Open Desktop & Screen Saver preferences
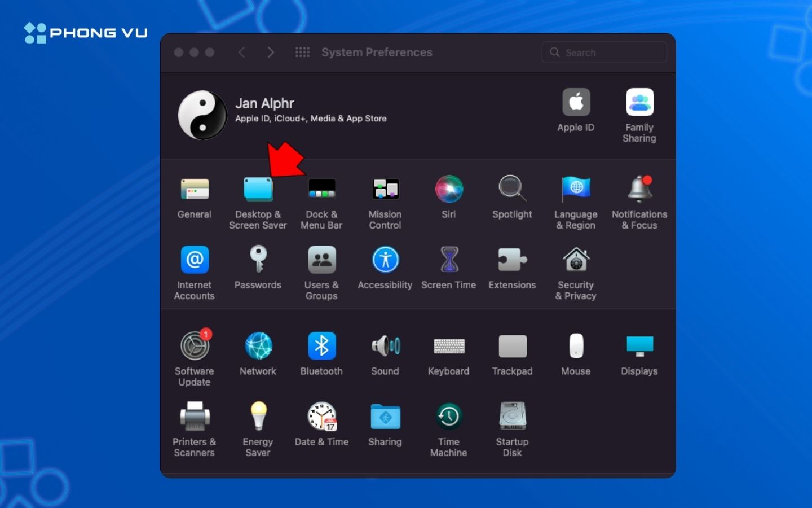The image size is (812, 508). click(258, 190)
